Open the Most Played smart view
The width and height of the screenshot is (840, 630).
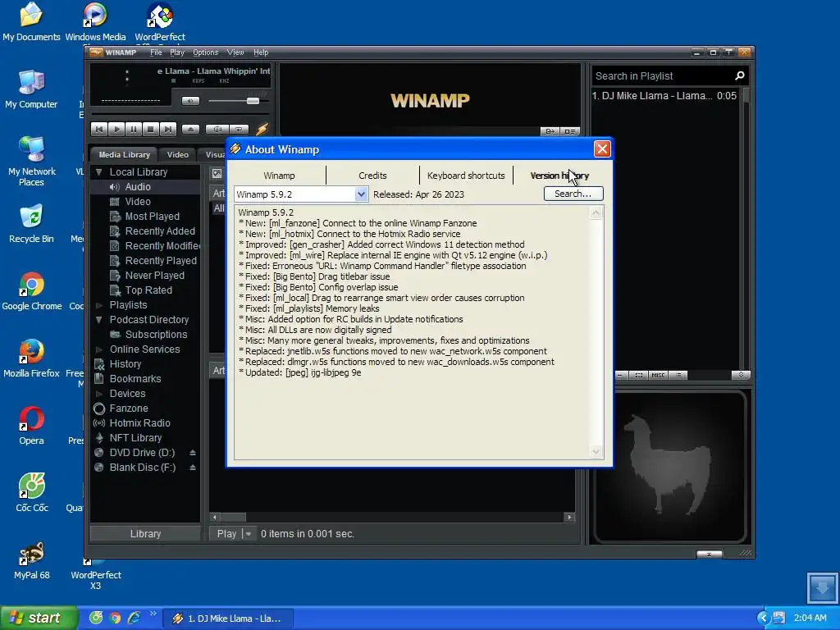[152, 217]
